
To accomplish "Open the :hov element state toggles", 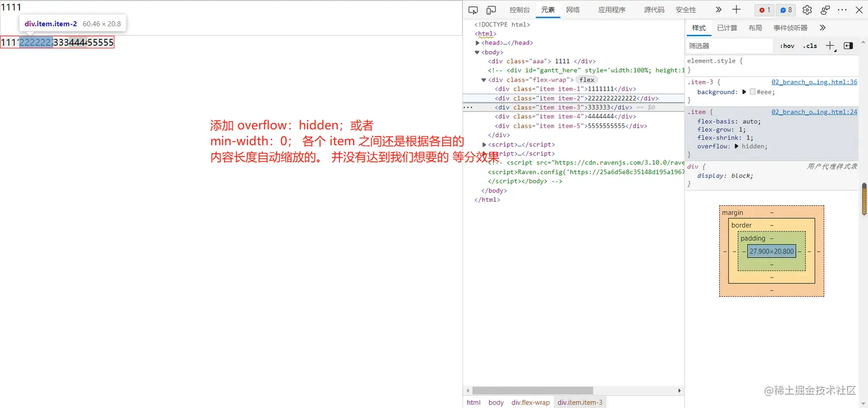I will point(787,45).
